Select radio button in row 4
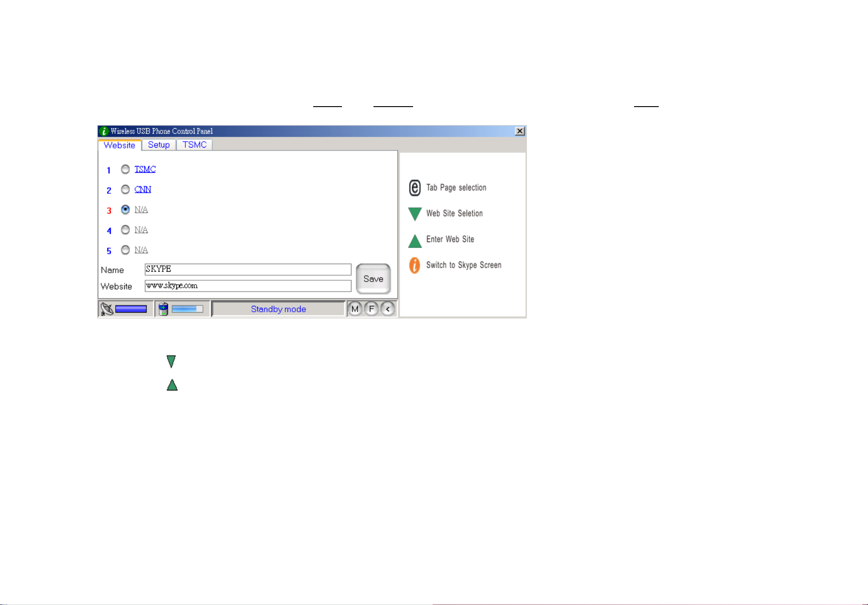868x605 pixels. 126,230
